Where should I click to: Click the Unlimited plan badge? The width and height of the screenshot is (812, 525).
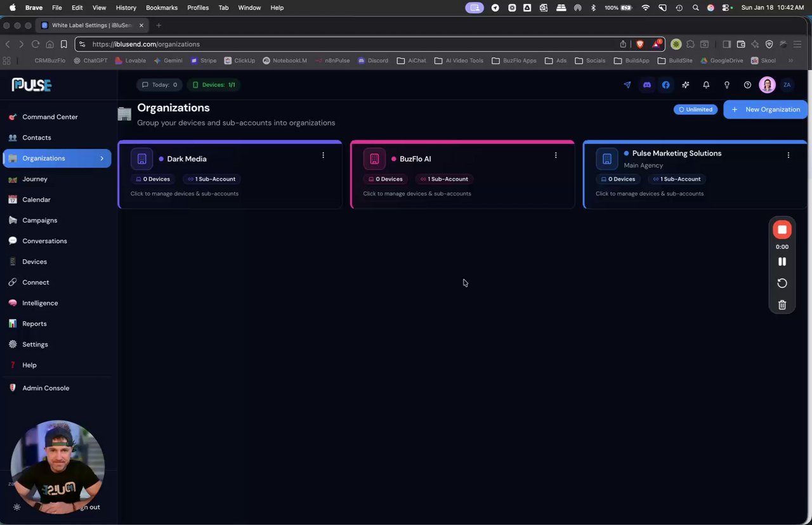pos(696,110)
